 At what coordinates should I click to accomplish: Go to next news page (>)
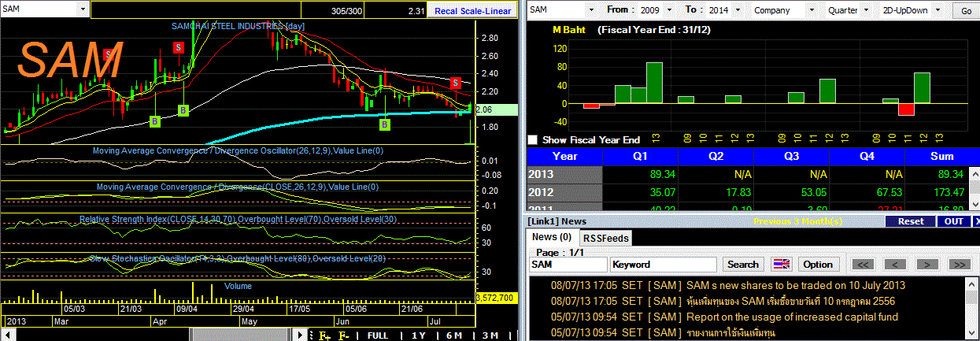pyautogui.click(x=926, y=265)
